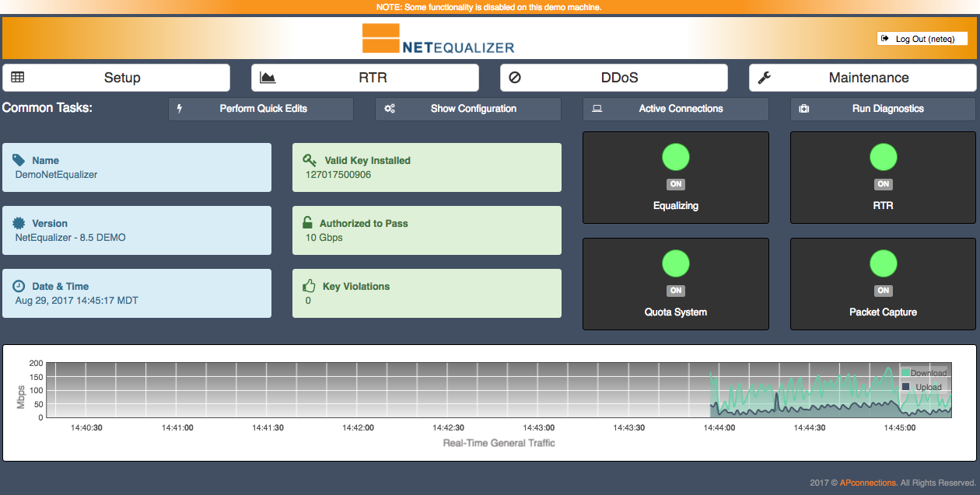The image size is (980, 495).
Task: Click the key icon for Valid Key Installed
Action: (x=310, y=160)
